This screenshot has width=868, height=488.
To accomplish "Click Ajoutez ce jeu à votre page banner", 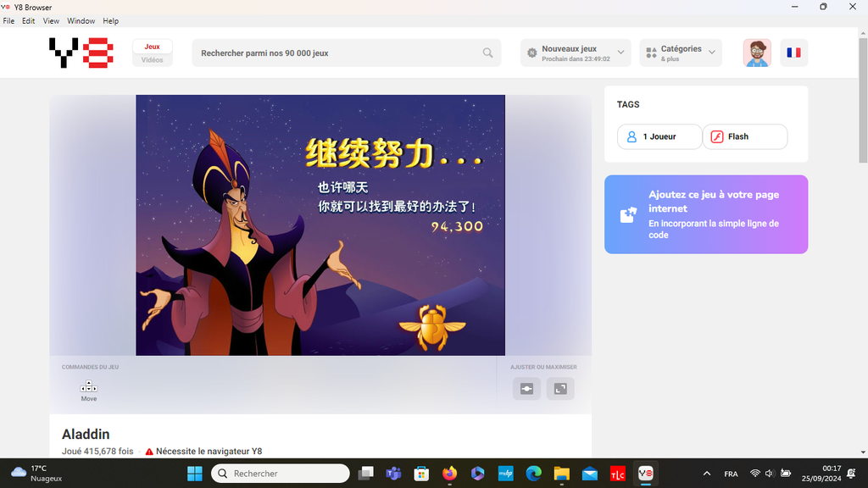I will [x=706, y=214].
